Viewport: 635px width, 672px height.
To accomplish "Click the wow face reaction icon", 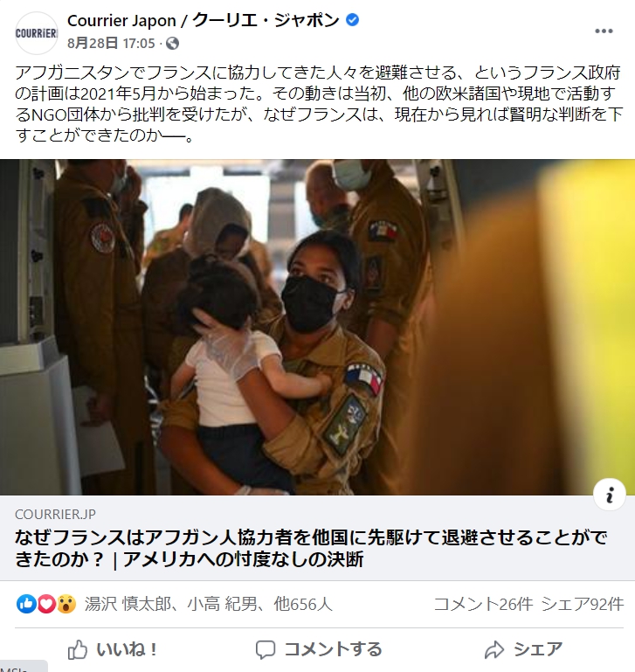I will click(66, 604).
